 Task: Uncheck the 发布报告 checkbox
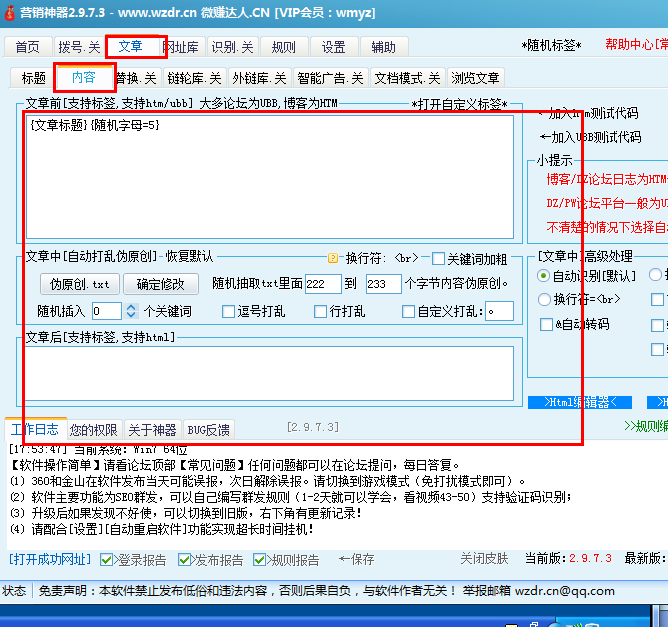(184, 560)
